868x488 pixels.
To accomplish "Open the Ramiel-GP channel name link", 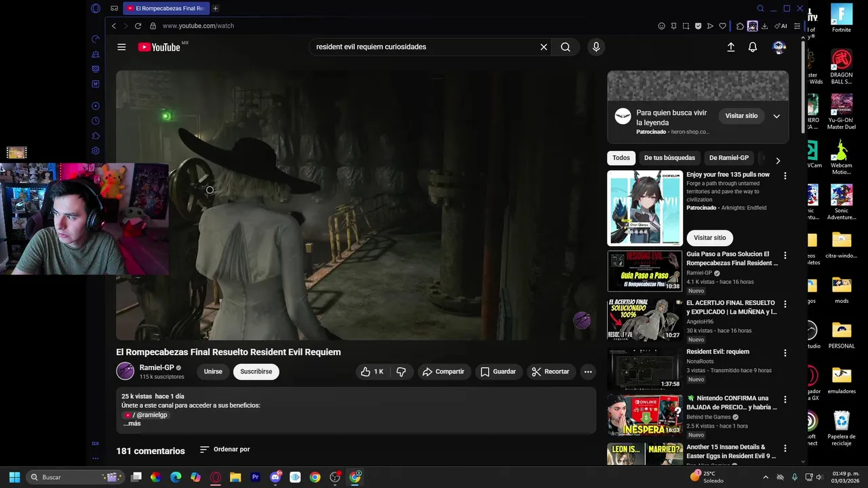I will click(157, 367).
